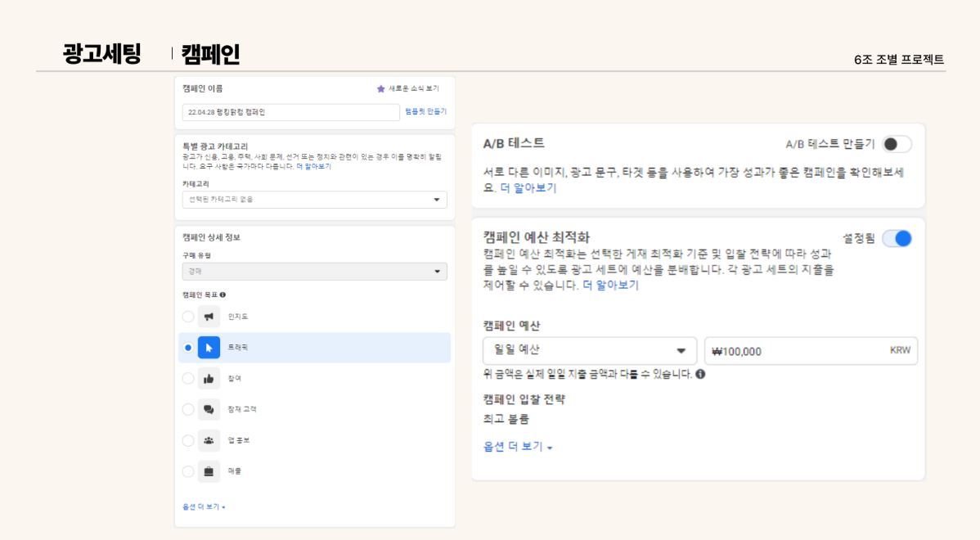This screenshot has width=980, height=540.
Task: Click the megaphone icon for 인지도 objective
Action: 209,317
